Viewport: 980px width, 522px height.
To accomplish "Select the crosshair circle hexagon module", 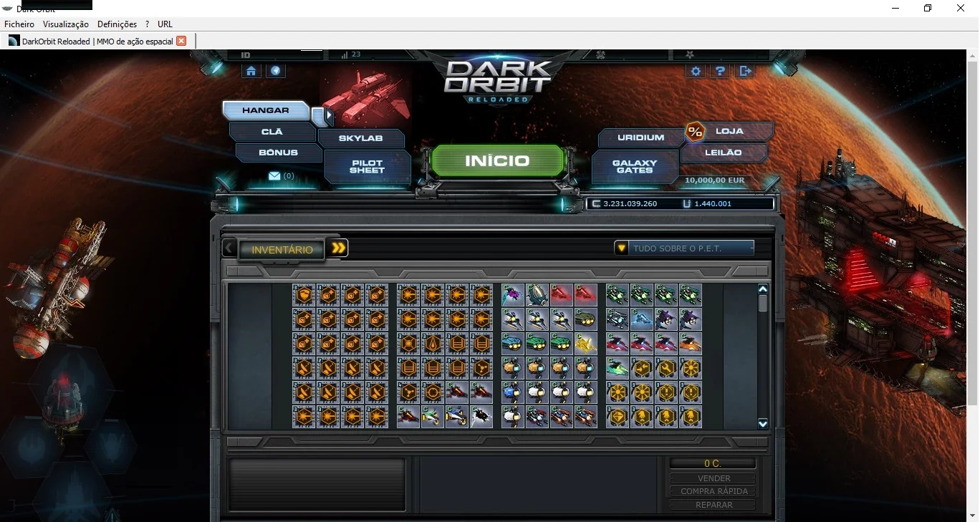I will click(x=433, y=392).
